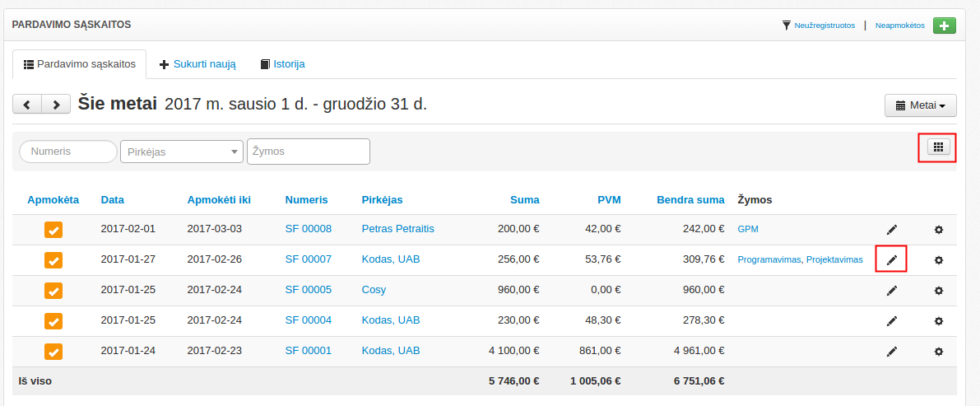Edit invoice SF 00004 using pencil icon
The image size is (980, 406).
tap(892, 321)
